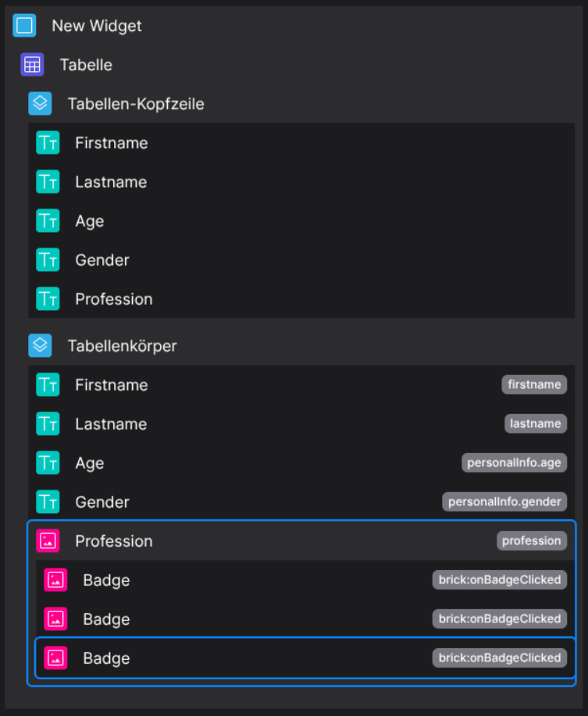This screenshot has height=716, width=588.
Task: Click the personalInfo.age binding tag
Action: click(514, 462)
